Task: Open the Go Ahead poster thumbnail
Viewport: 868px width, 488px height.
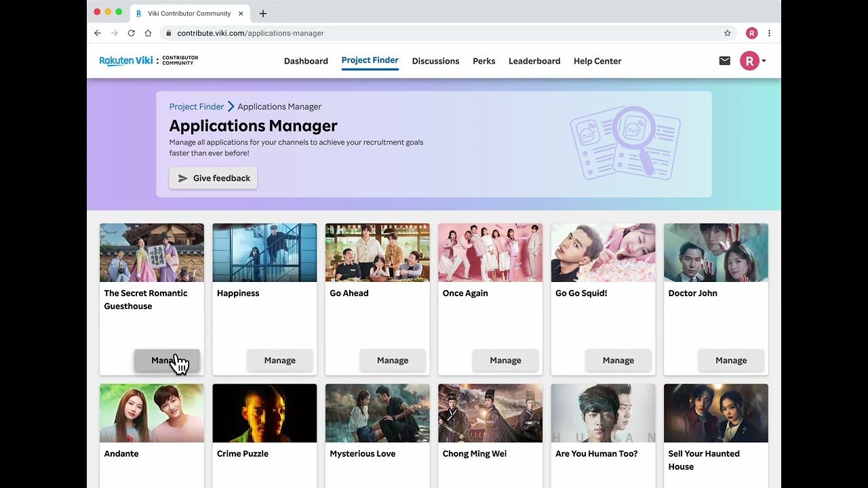Action: 378,253
